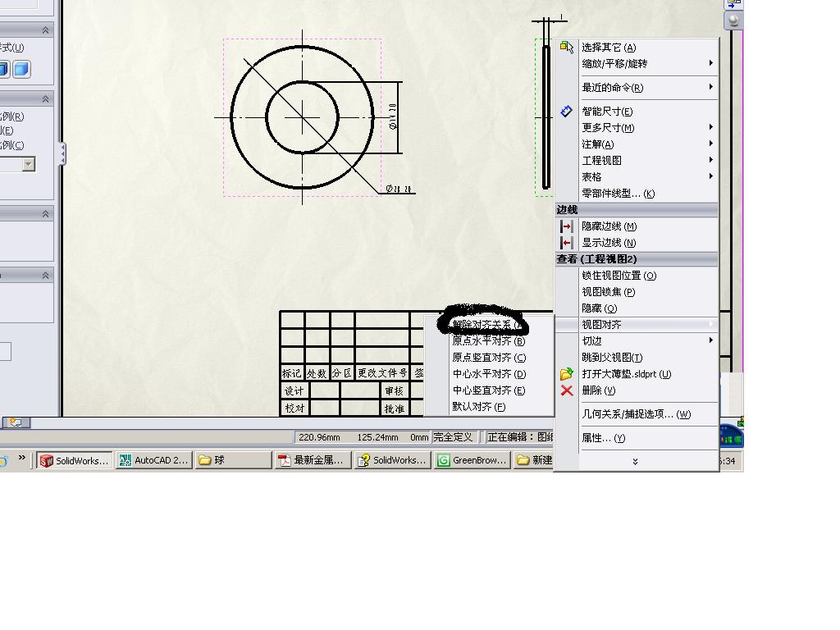Switch to SolidWorks app taskbar button

75,460
